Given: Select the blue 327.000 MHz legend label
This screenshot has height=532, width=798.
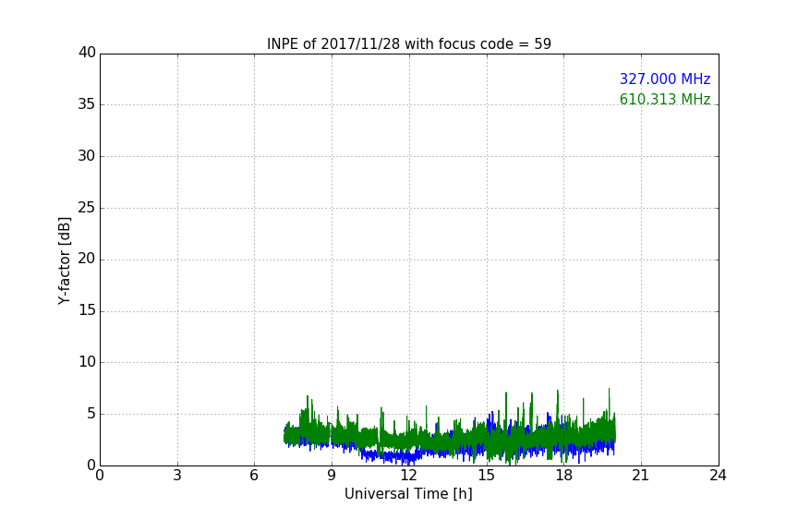Looking at the screenshot, I should (665, 79).
